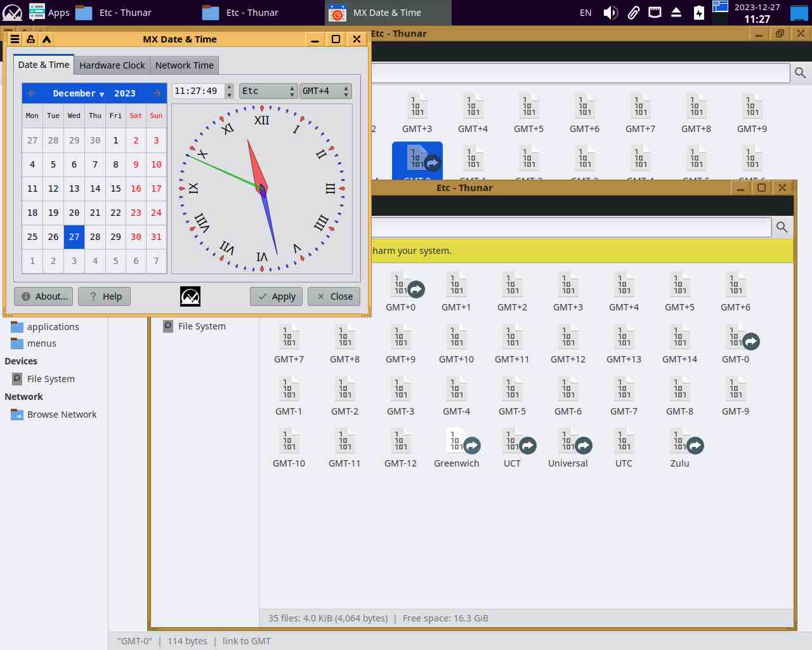Expand the December month selector

[x=78, y=93]
